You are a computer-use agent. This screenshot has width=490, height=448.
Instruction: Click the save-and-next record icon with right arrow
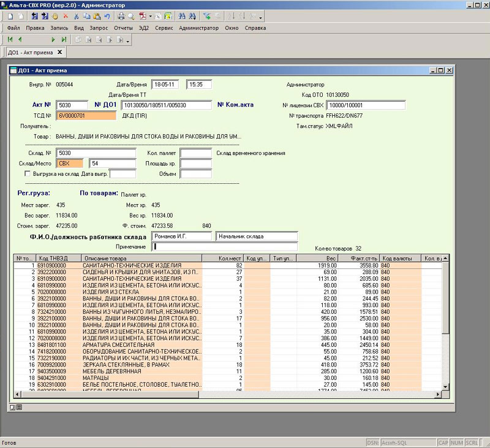(x=45, y=16)
